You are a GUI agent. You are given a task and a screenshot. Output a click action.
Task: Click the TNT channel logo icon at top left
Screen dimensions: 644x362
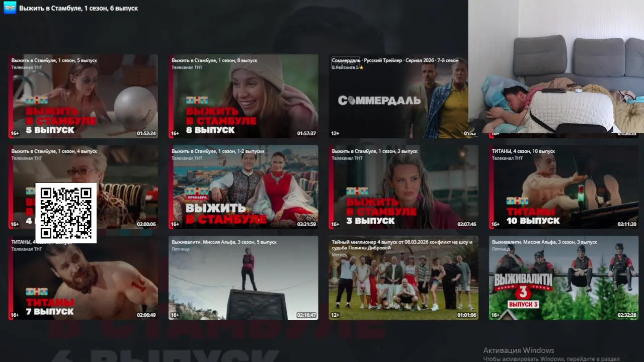click(x=10, y=8)
